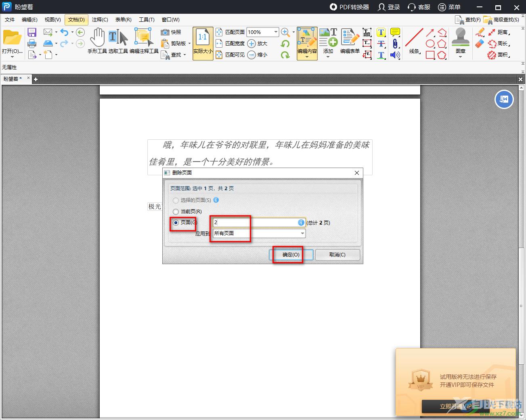The image size is (526, 420).
Task: Open the Tools (工具(T)) menu
Action: 147,19
